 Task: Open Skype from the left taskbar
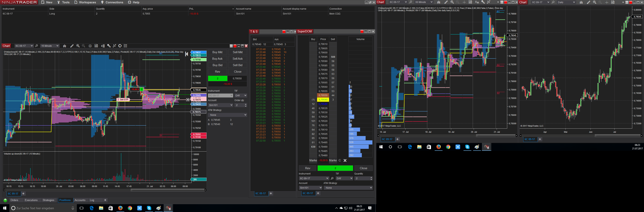point(149,208)
